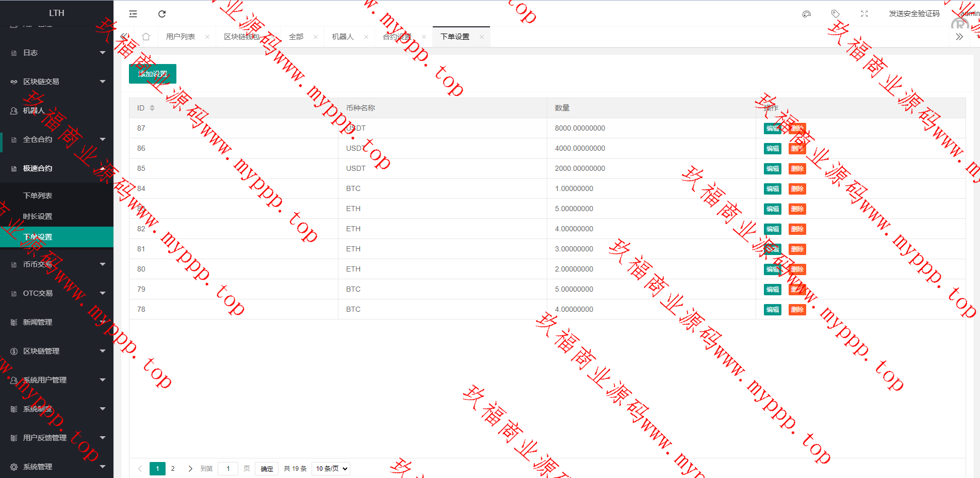Go to the home tab icon
This screenshot has width=980, height=478.
point(146,37)
